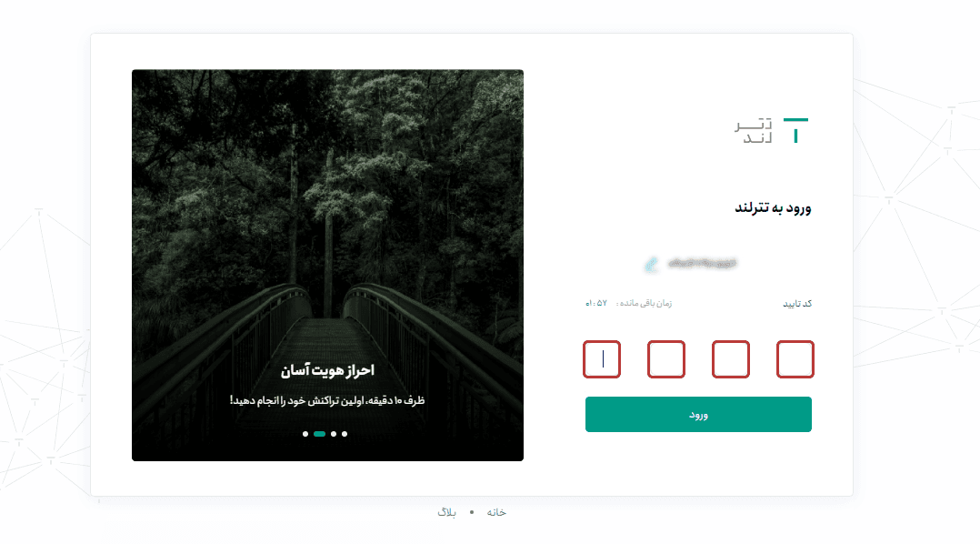
Task: Click the slide subtitle about the first transaction
Action: pyautogui.click(x=327, y=400)
